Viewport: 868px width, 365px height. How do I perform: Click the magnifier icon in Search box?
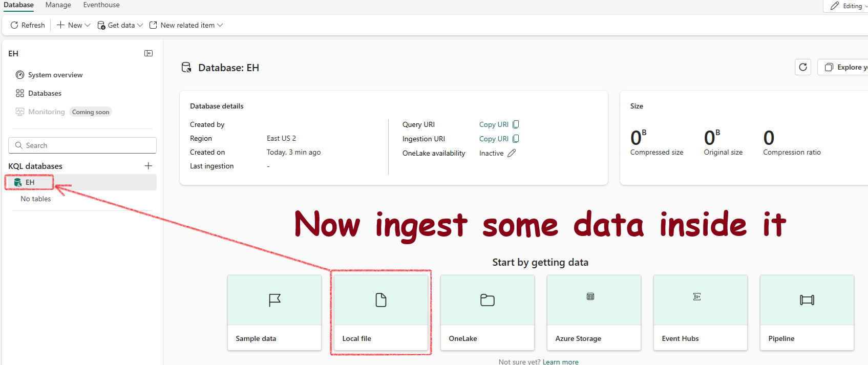[x=19, y=145]
